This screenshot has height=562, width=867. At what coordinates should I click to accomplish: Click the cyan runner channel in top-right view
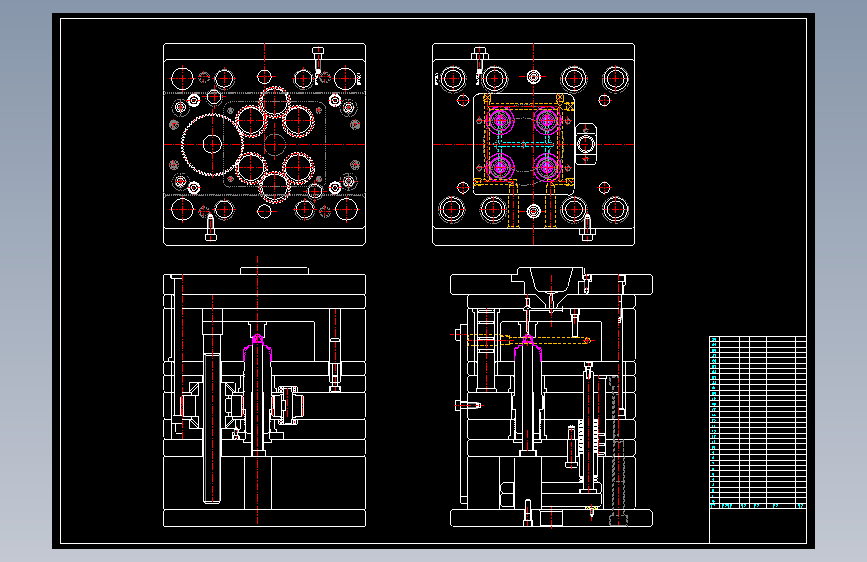[x=523, y=144]
